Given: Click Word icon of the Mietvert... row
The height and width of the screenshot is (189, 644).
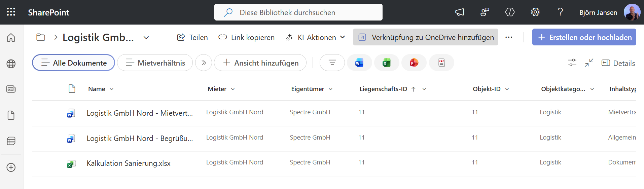Looking at the screenshot, I should [71, 113].
